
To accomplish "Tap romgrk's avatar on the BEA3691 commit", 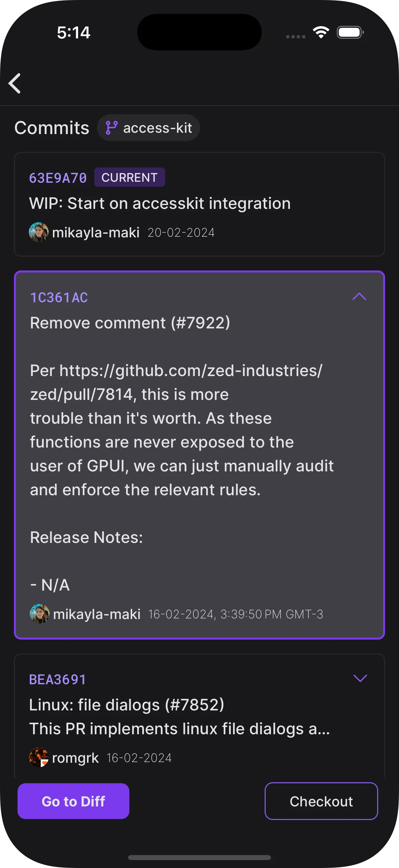I will point(39,757).
